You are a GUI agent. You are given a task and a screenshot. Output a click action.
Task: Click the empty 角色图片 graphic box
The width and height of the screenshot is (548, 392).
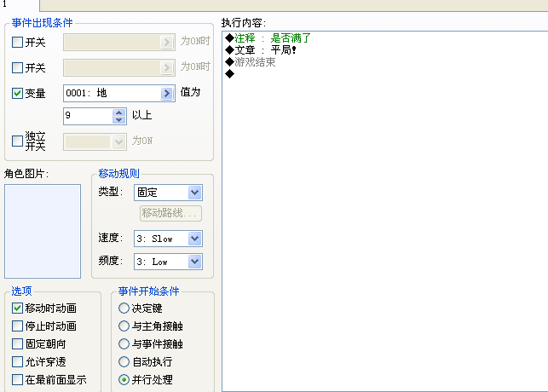[43, 231]
